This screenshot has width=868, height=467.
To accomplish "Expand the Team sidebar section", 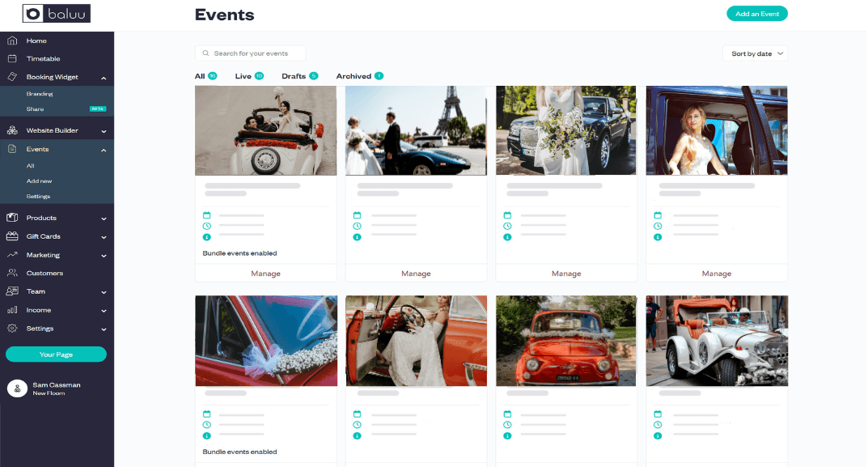I will [104, 291].
